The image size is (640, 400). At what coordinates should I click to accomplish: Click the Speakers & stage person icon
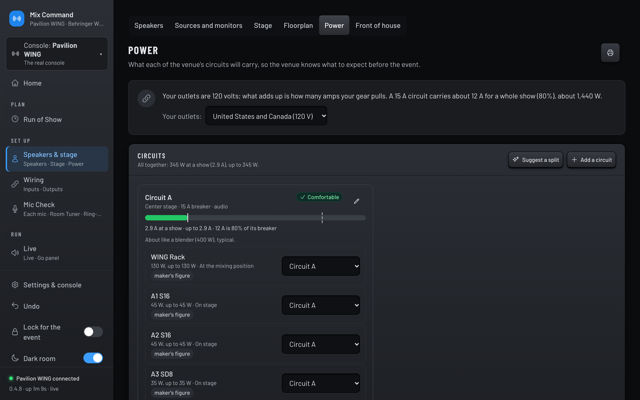(x=15, y=159)
